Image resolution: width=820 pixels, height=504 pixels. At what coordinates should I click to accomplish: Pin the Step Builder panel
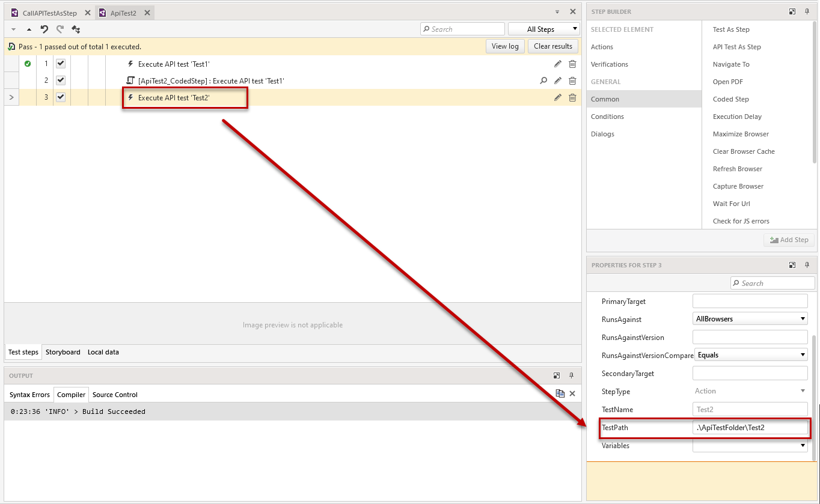(807, 11)
